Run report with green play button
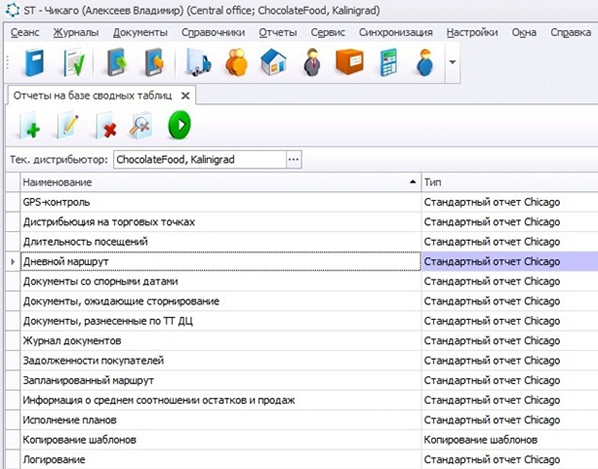The image size is (598, 469). click(179, 125)
